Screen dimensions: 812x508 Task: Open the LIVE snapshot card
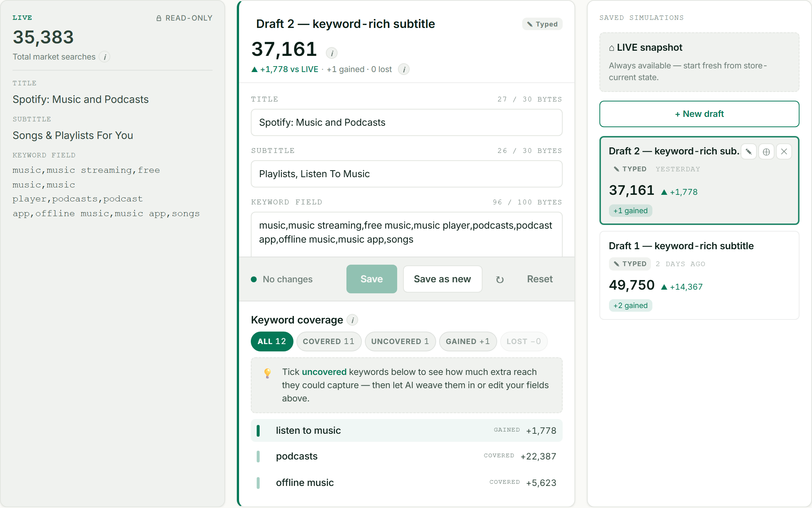pyautogui.click(x=699, y=62)
